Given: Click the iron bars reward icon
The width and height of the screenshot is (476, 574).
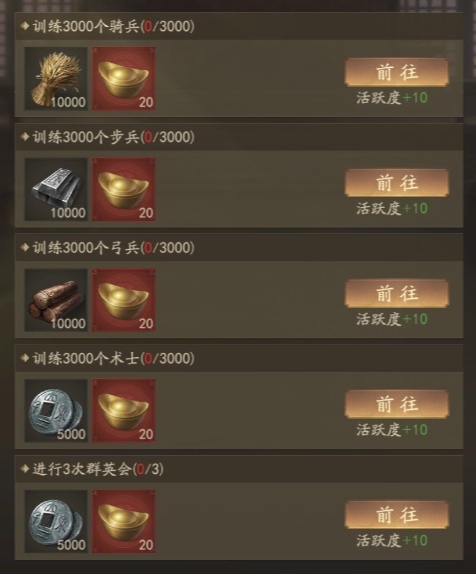Looking at the screenshot, I should point(56,189).
